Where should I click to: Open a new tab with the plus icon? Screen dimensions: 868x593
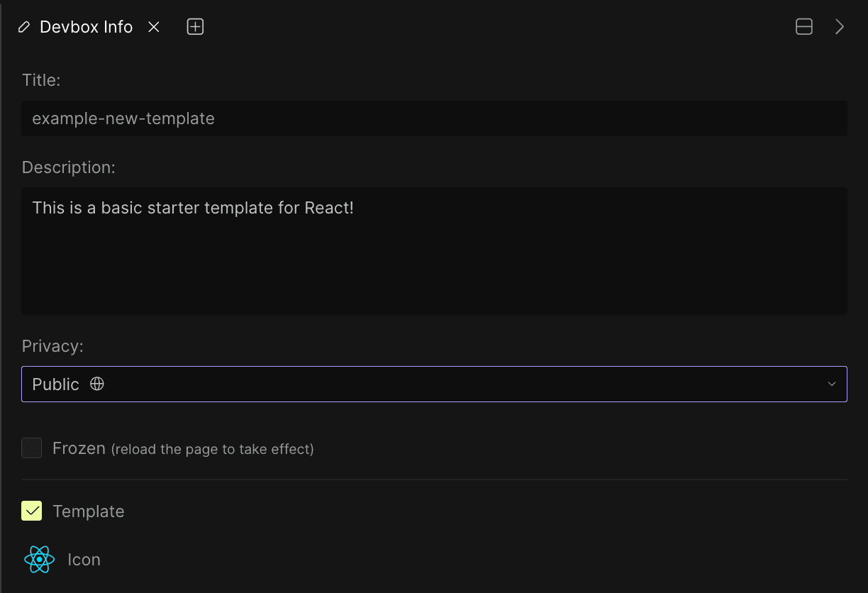pos(194,26)
